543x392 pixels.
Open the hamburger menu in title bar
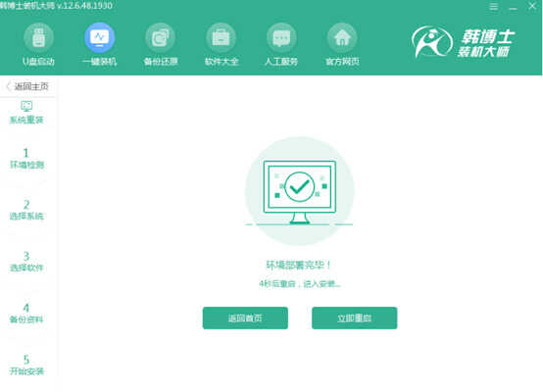(x=494, y=6)
